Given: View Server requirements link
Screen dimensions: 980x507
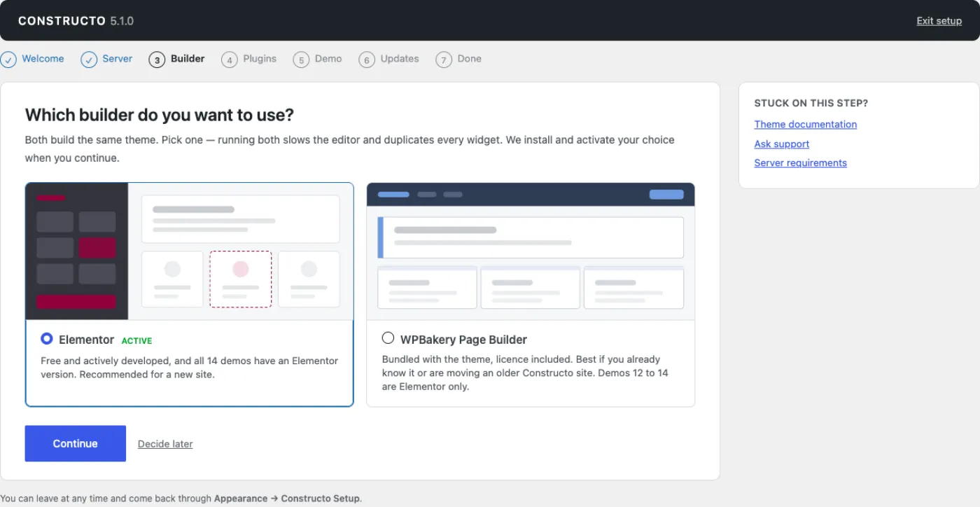Looking at the screenshot, I should pos(801,162).
